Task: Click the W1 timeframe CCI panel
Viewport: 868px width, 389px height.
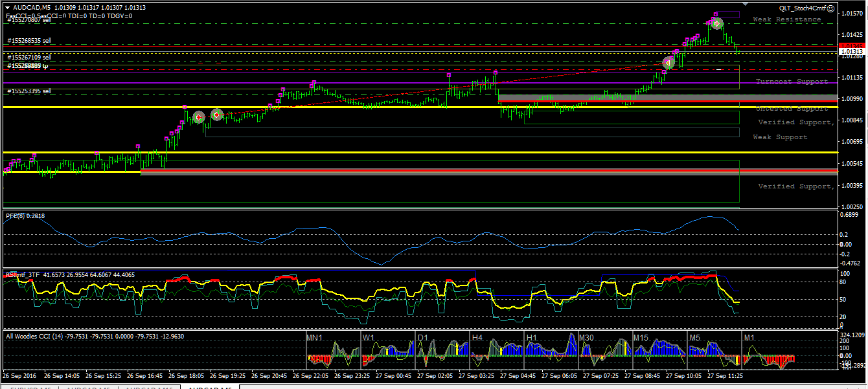Action: 387,350
